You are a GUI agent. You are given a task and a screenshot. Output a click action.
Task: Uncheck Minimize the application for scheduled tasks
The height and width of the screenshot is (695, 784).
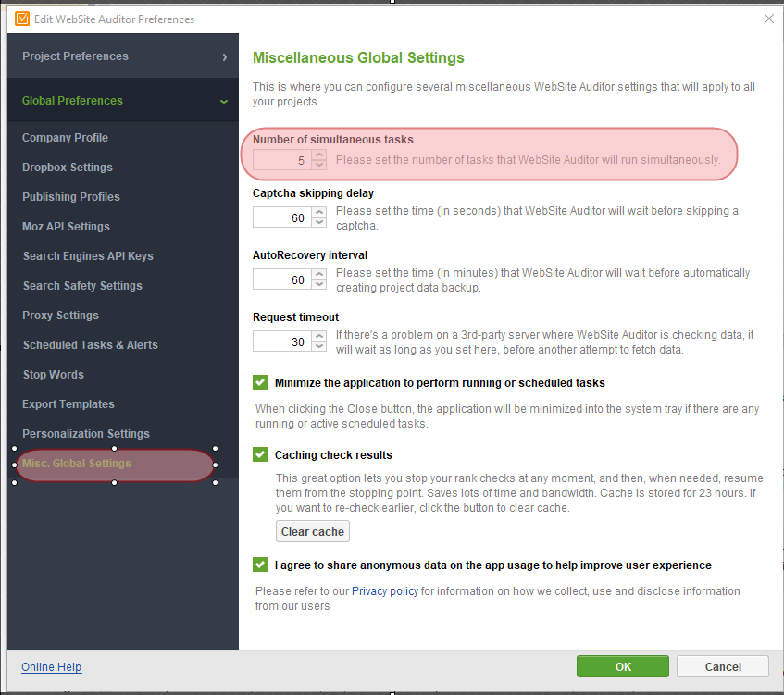tap(260, 382)
